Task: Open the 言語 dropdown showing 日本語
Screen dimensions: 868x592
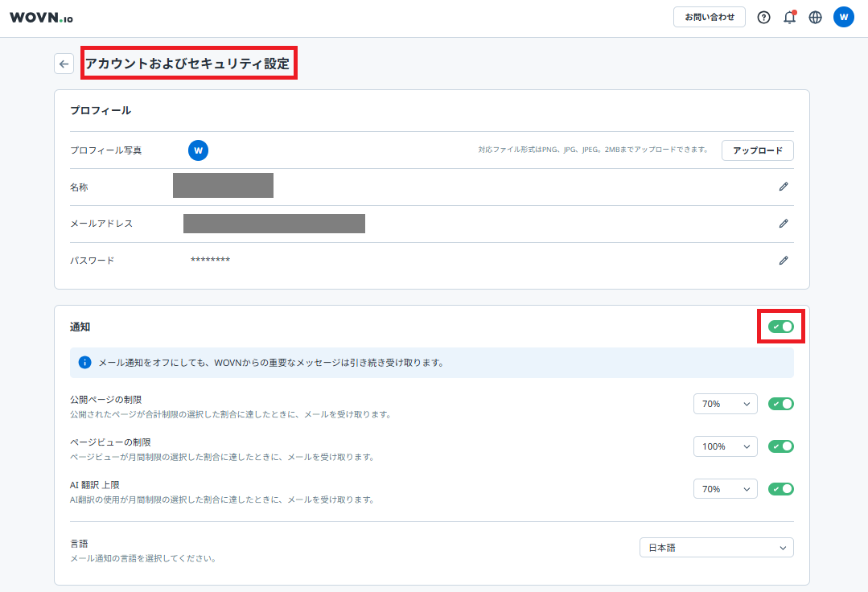Action: (716, 547)
